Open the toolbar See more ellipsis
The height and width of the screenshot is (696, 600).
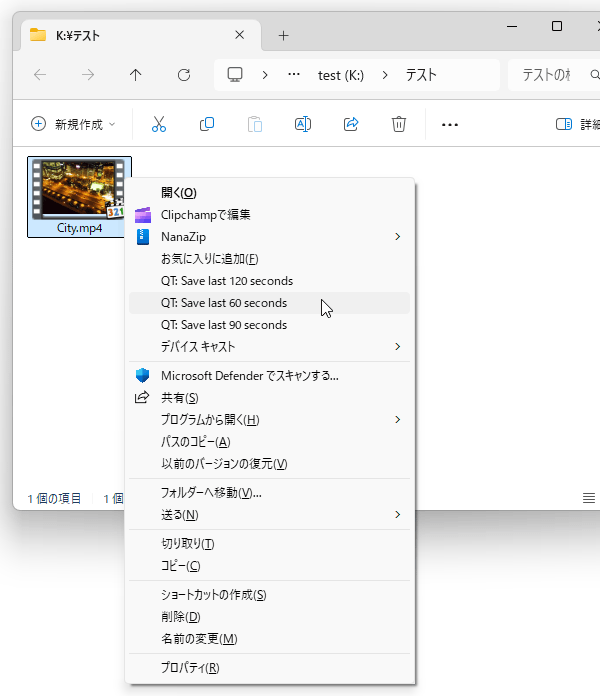click(x=450, y=125)
